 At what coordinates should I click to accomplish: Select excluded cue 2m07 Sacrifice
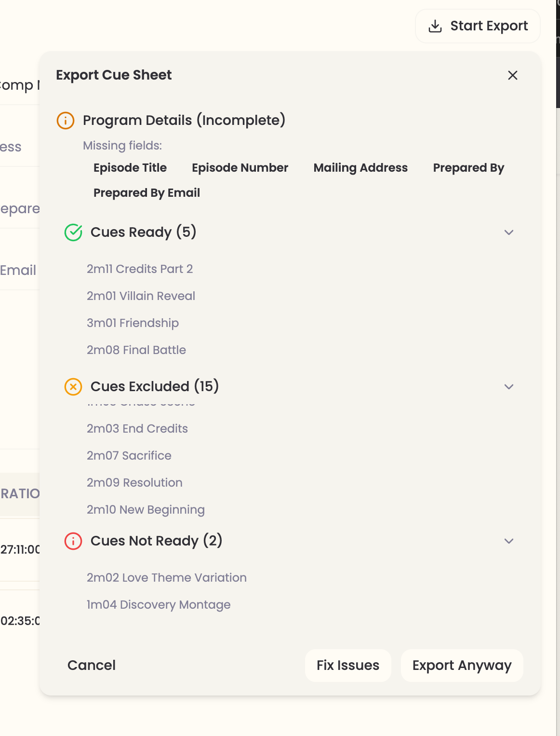pos(129,456)
